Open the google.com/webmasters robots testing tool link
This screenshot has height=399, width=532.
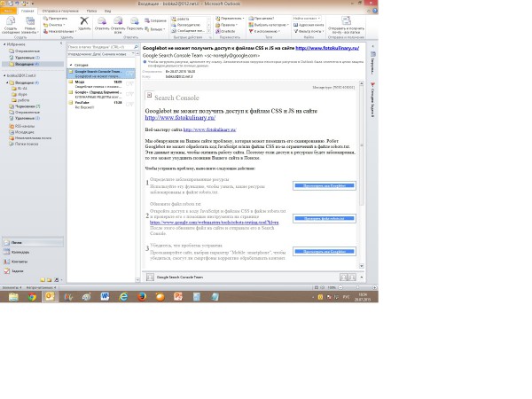(214, 223)
